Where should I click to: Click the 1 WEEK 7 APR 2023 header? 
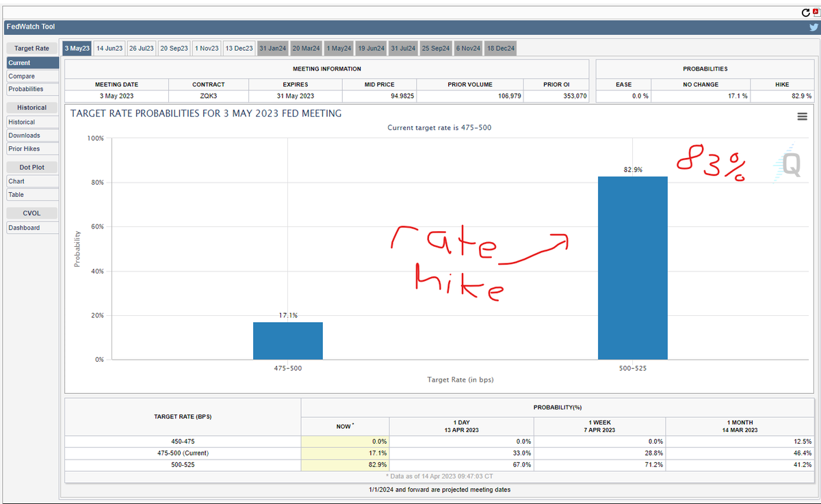599,426
